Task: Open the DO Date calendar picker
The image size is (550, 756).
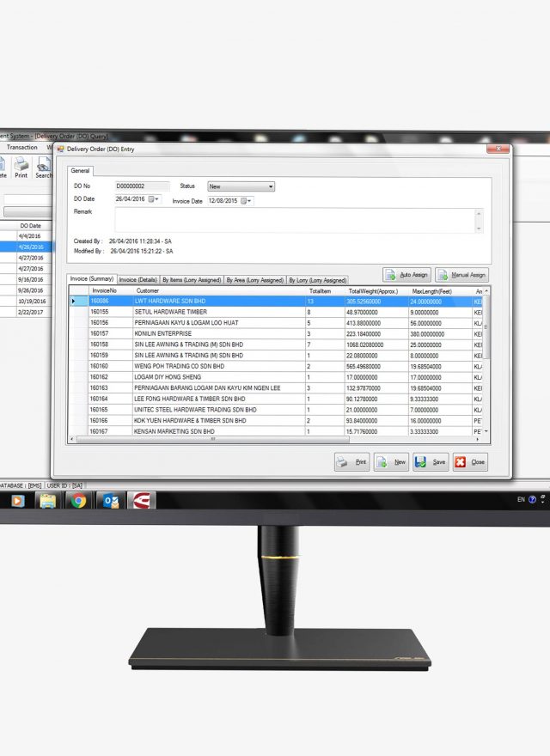Action: pyautogui.click(x=153, y=199)
